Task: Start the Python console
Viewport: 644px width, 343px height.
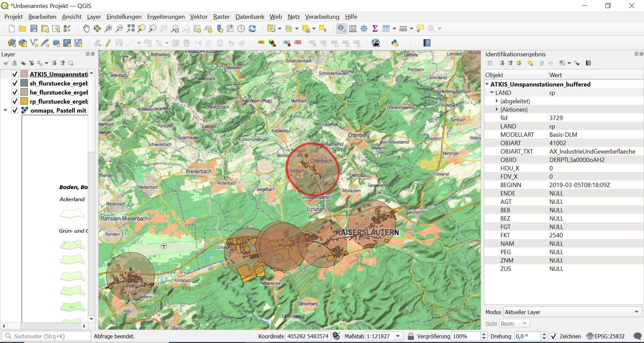Action: pos(395,43)
